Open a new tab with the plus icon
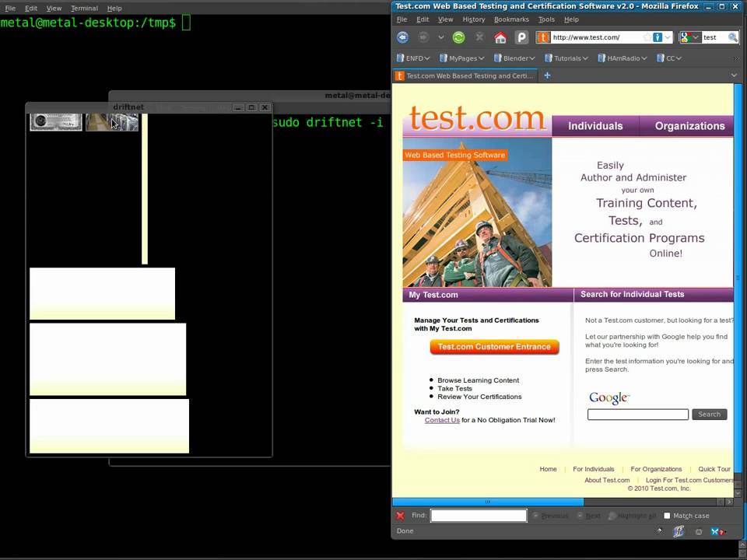This screenshot has width=747, height=560. click(x=547, y=75)
